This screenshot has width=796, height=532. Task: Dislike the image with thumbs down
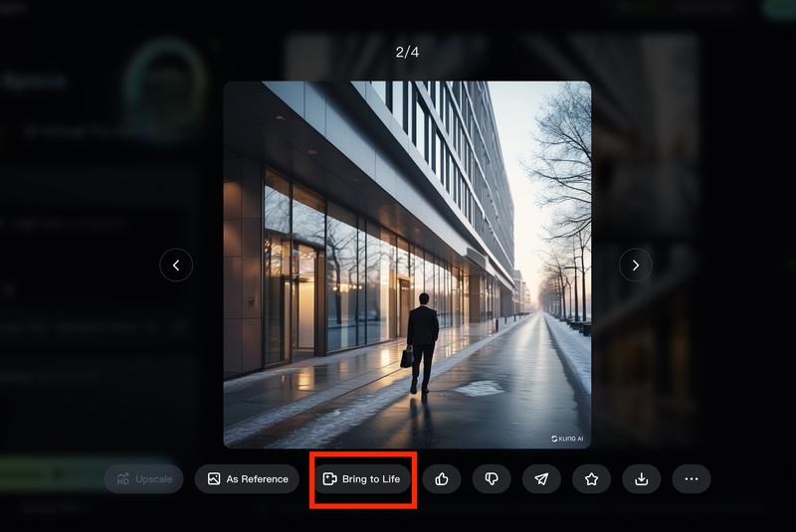click(492, 479)
